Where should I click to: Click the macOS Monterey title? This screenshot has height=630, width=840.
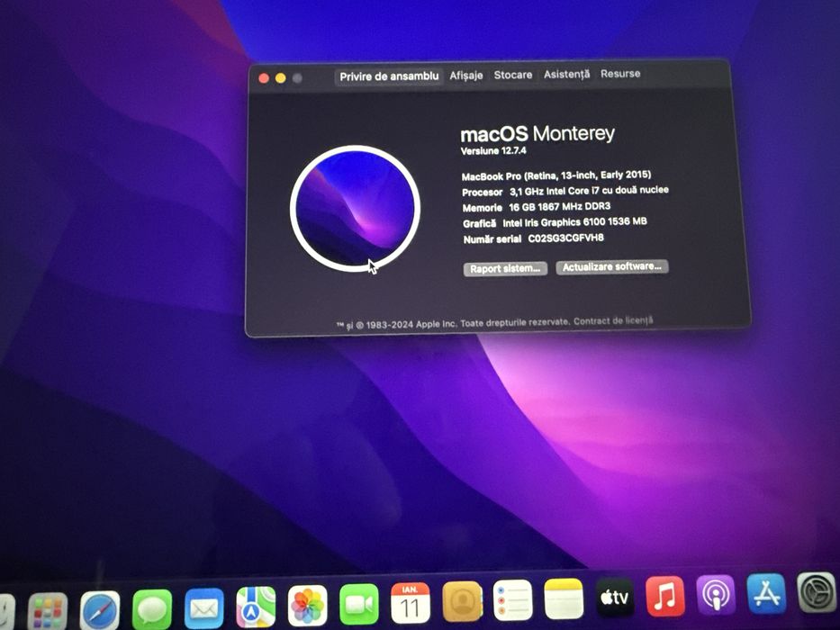537,134
